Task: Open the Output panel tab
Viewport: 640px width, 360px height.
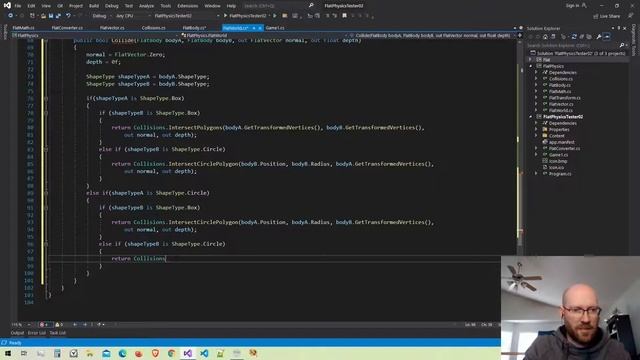Action: click(17, 333)
